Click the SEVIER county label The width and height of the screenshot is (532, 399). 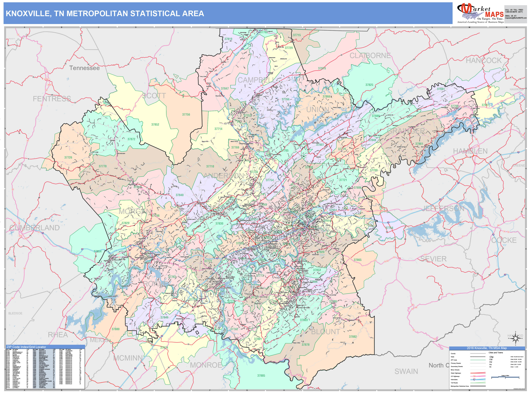[433, 259]
